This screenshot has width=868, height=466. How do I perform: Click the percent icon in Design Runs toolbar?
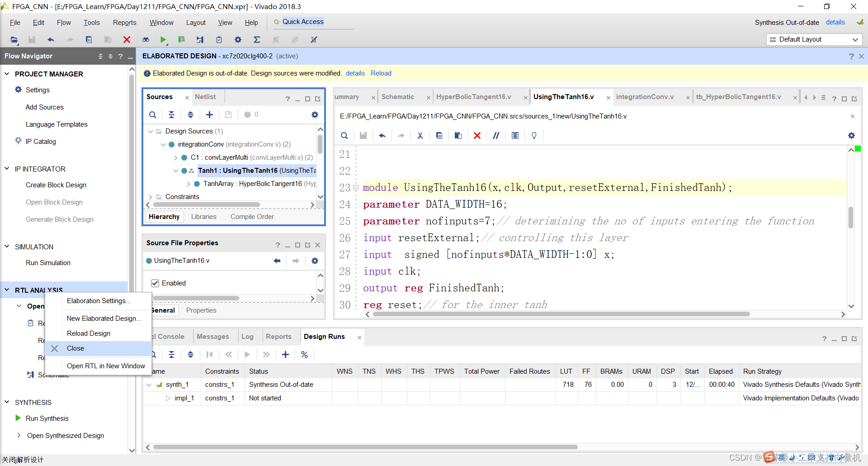(x=304, y=355)
